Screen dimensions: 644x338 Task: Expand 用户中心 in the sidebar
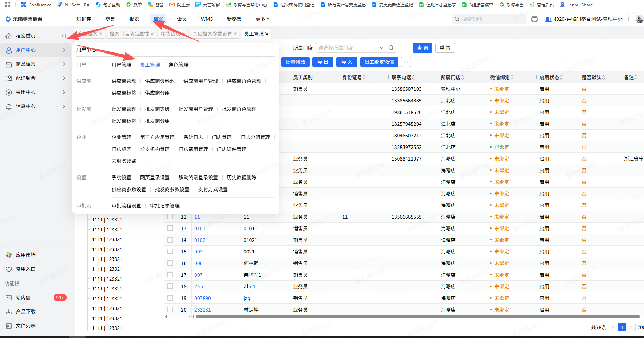[35, 50]
